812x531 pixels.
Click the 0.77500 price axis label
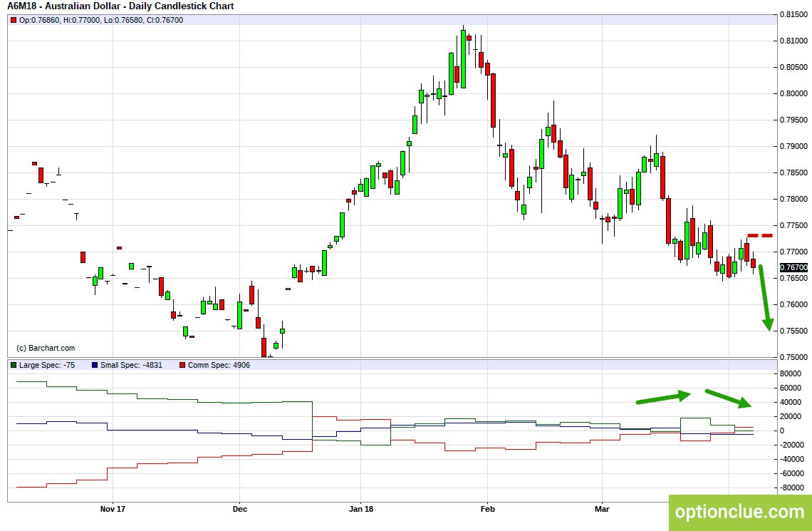pyautogui.click(x=794, y=226)
